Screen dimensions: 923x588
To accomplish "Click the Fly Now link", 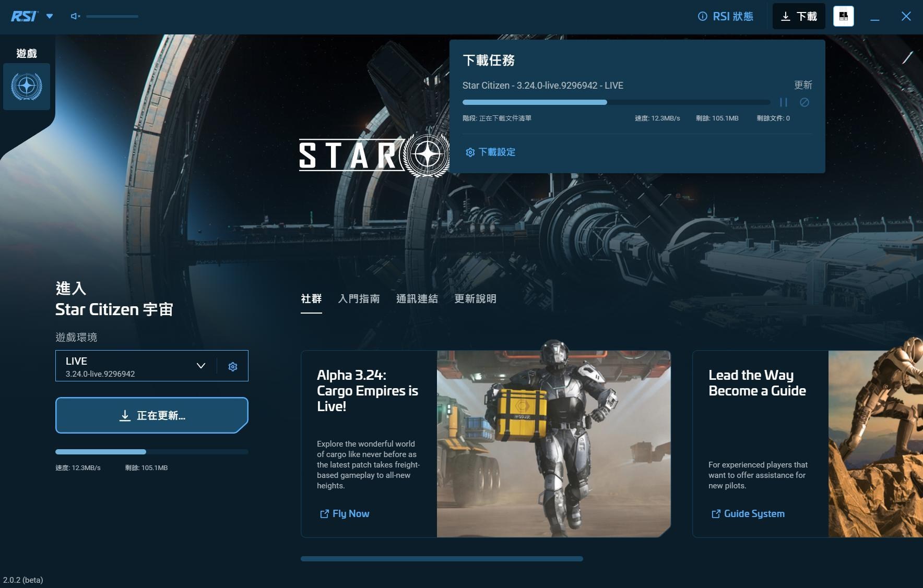I will (x=345, y=513).
